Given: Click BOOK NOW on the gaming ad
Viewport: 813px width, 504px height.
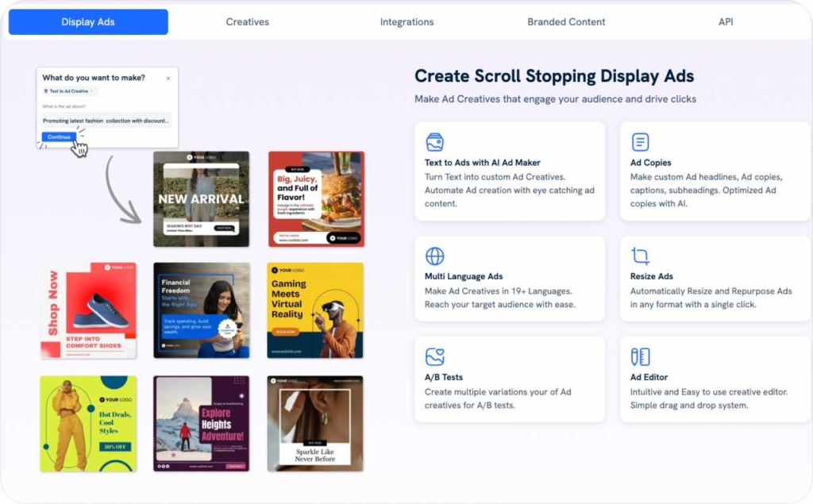Looking at the screenshot, I should [286, 331].
